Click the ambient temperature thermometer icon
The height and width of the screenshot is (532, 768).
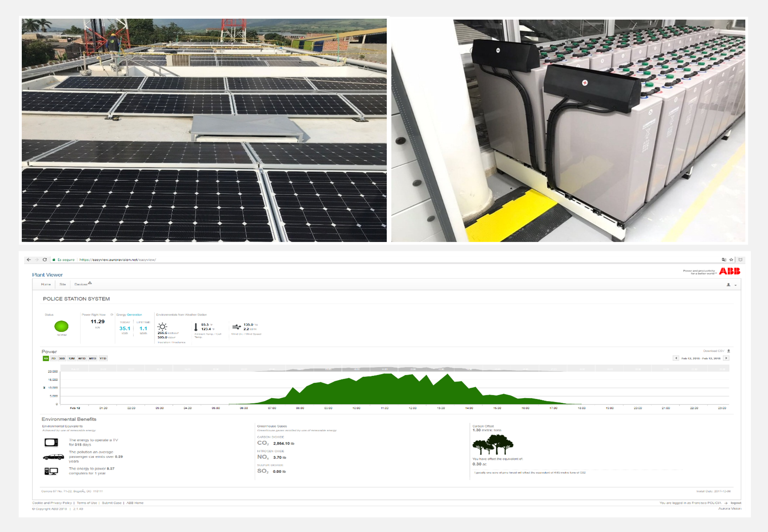tap(196, 327)
